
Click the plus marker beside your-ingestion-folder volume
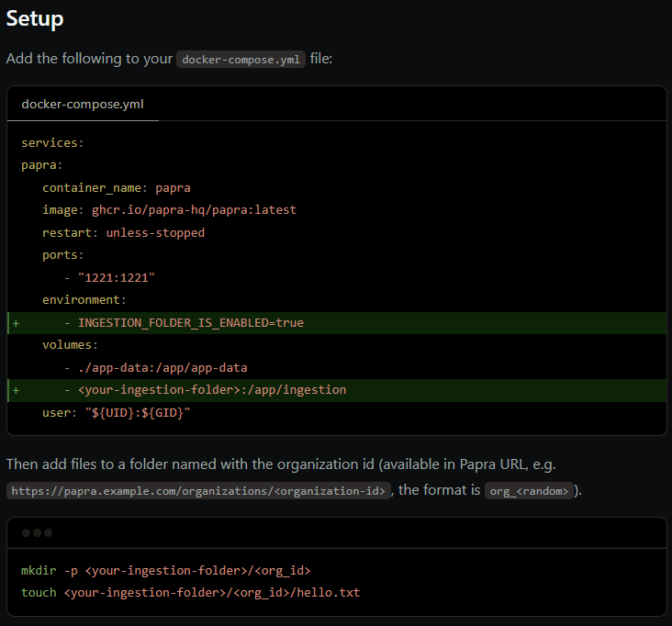pos(16,390)
